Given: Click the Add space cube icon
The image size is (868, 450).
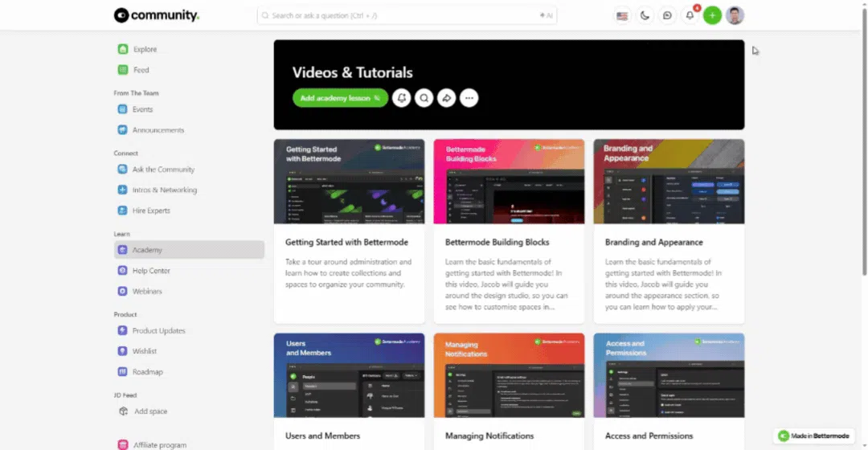Looking at the screenshot, I should [124, 411].
